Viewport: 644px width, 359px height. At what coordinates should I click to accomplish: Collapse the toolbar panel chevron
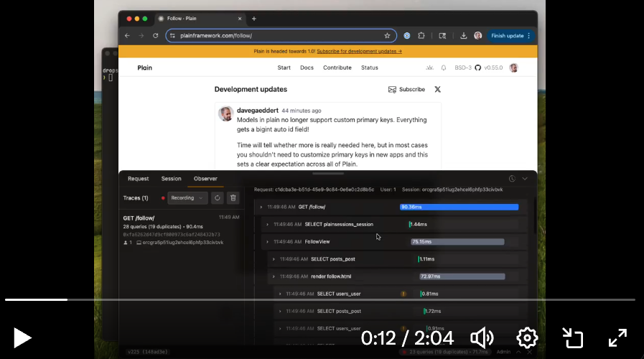pos(525,179)
